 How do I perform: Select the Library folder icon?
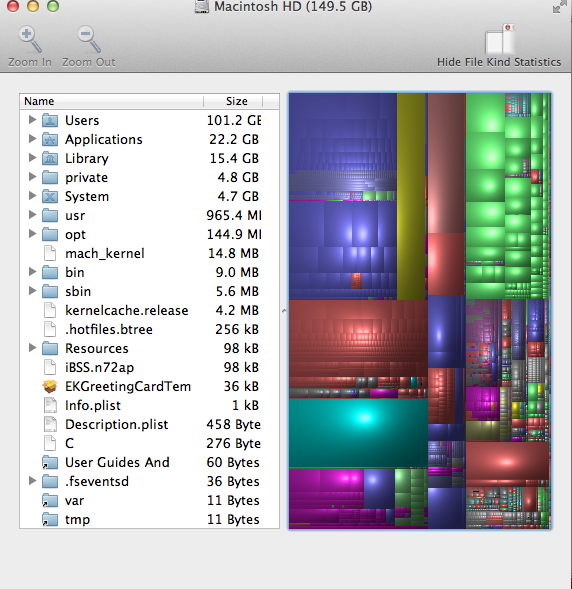(x=50, y=159)
